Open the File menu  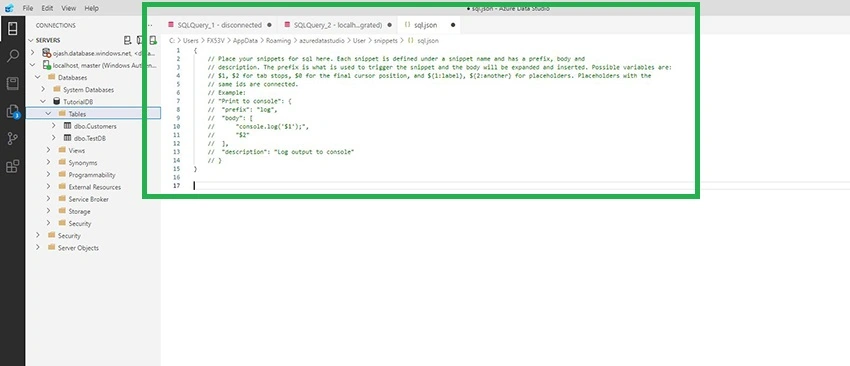[28, 8]
